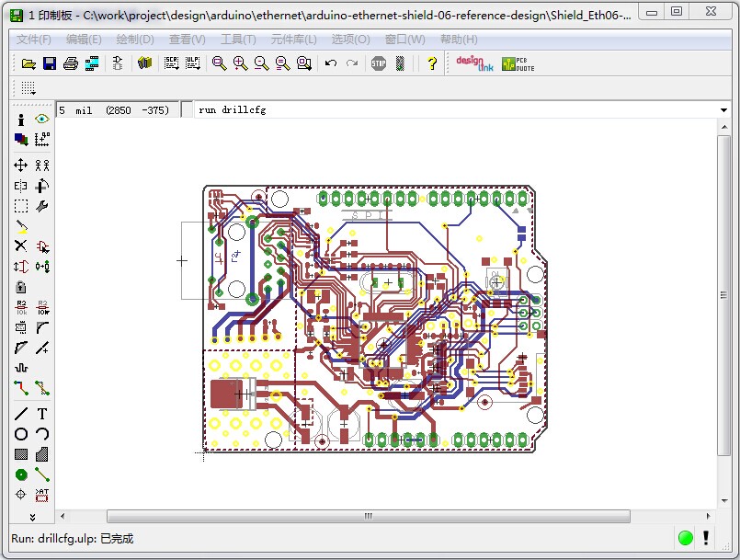
Task: Open the layer display settings icon
Action: (x=20, y=140)
